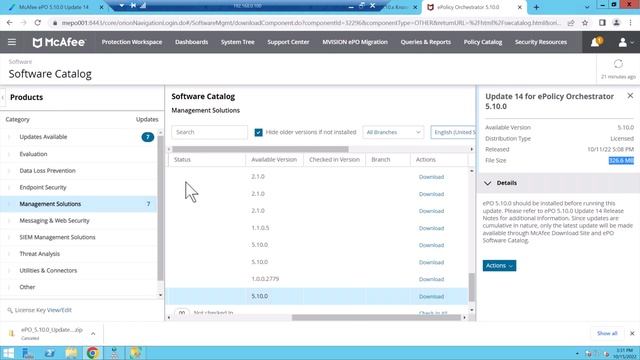Screen dimensions: 640x360
Task: Go back with the browser back arrow
Action: [10, 23]
